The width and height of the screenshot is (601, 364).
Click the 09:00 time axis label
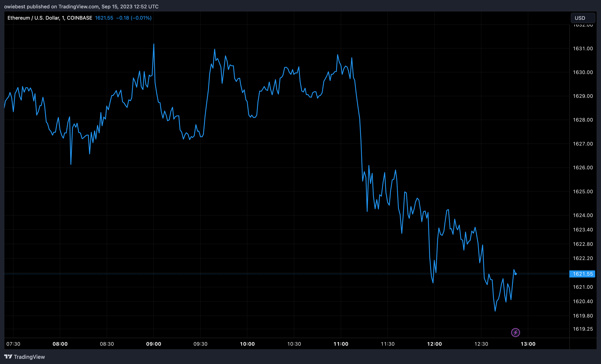click(x=153, y=344)
